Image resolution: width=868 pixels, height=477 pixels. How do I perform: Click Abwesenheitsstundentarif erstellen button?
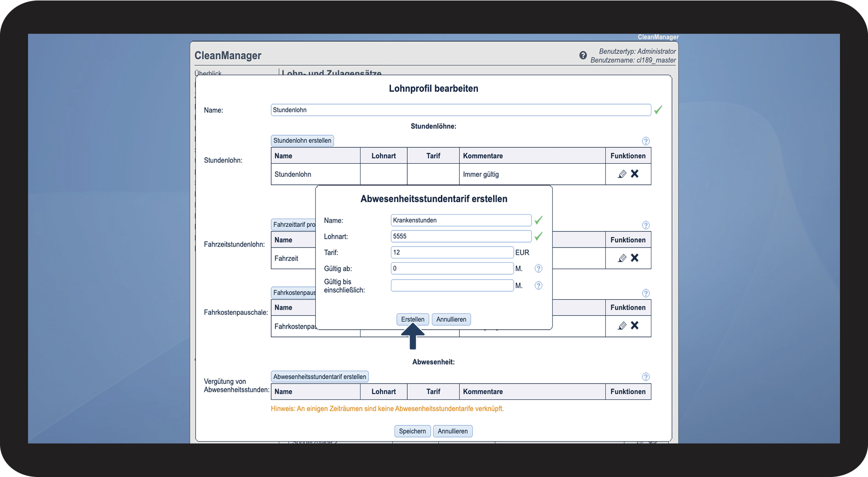click(320, 377)
